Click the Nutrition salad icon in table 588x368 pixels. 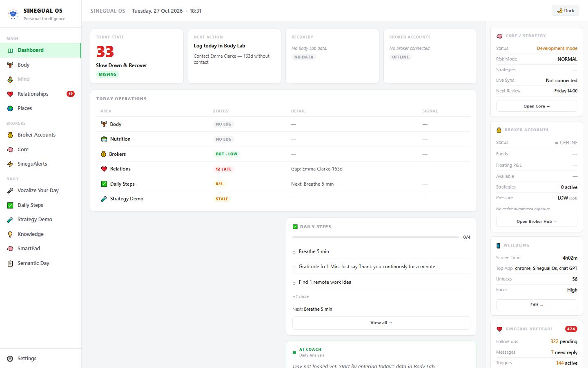[104, 139]
